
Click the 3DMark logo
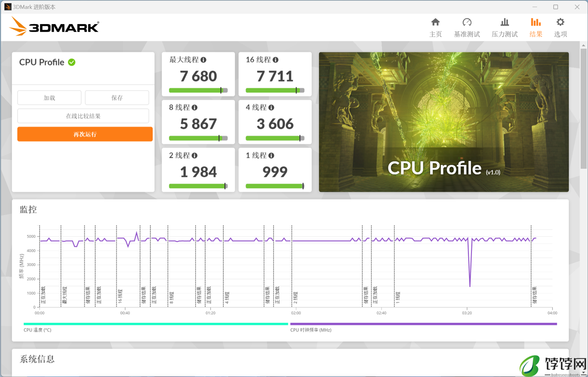click(x=54, y=26)
